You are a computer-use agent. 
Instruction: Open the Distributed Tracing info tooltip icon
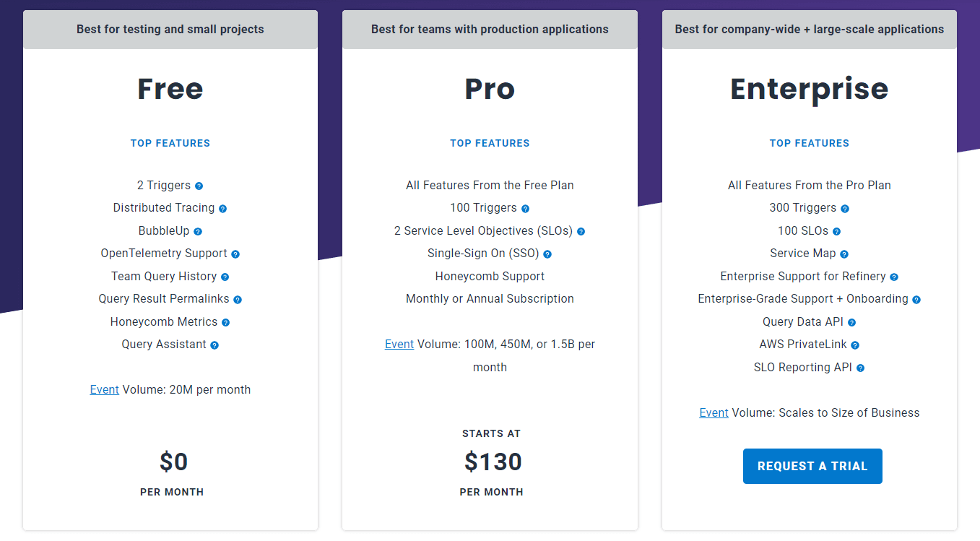222,209
